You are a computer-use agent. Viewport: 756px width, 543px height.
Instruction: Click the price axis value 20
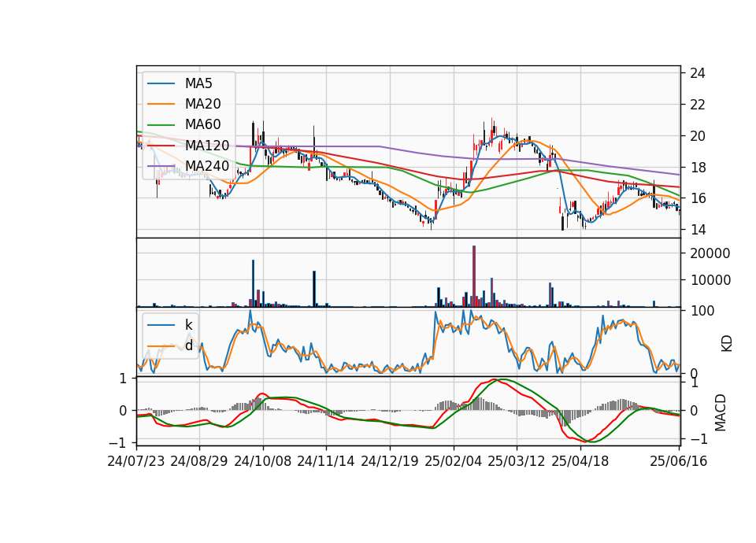[697, 136]
